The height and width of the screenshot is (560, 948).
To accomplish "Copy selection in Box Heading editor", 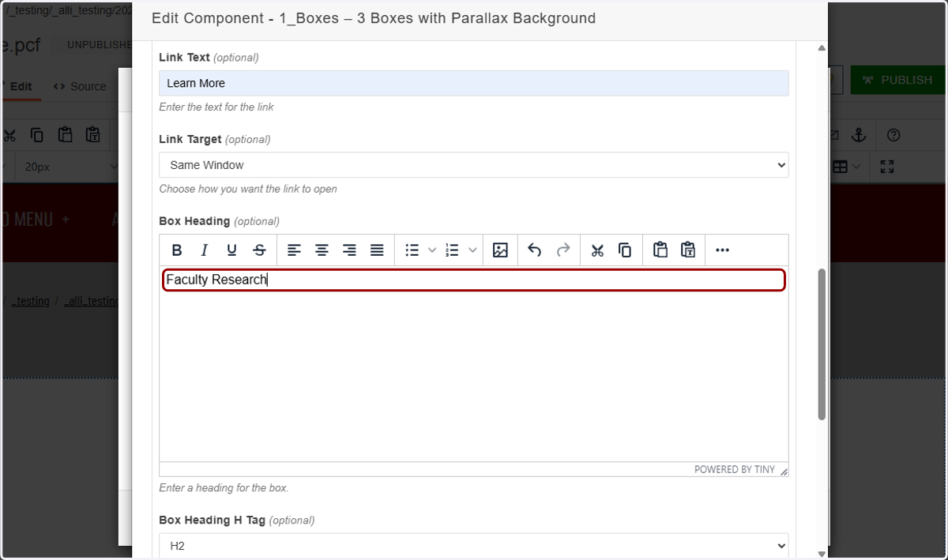I will click(x=625, y=250).
